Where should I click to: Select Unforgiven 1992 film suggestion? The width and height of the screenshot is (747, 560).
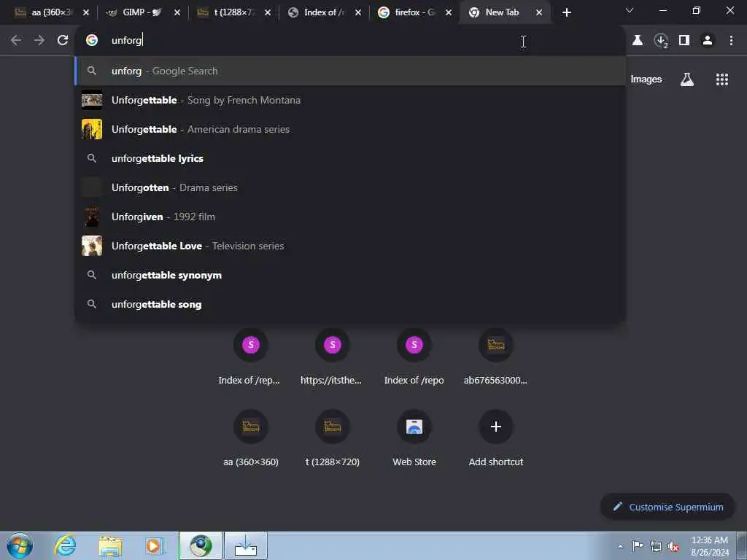coord(350,217)
